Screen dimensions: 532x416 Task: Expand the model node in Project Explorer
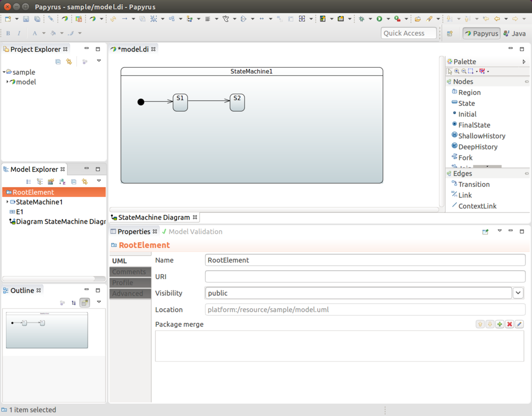(7, 82)
